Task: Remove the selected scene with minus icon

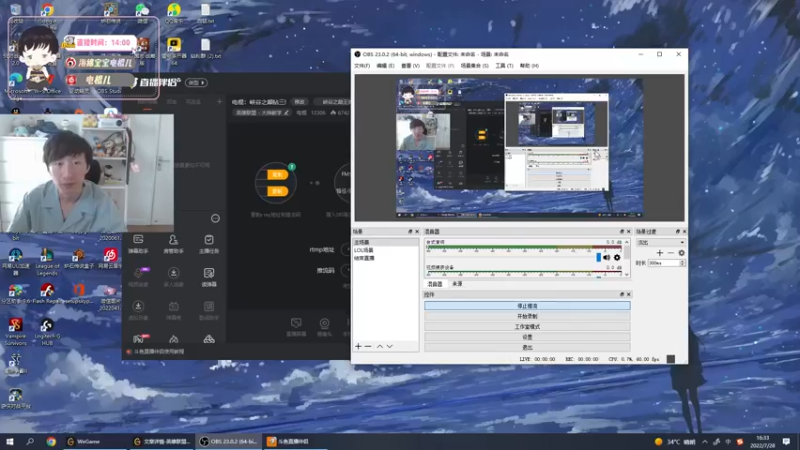Action: coord(368,346)
